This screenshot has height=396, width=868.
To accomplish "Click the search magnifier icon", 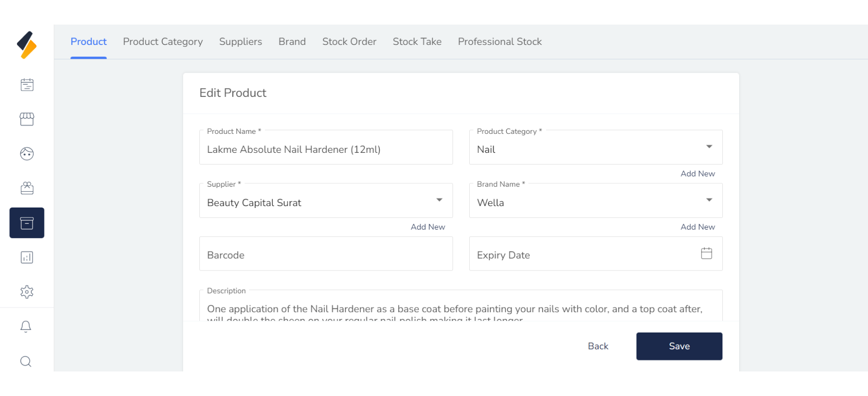I will pos(26,361).
